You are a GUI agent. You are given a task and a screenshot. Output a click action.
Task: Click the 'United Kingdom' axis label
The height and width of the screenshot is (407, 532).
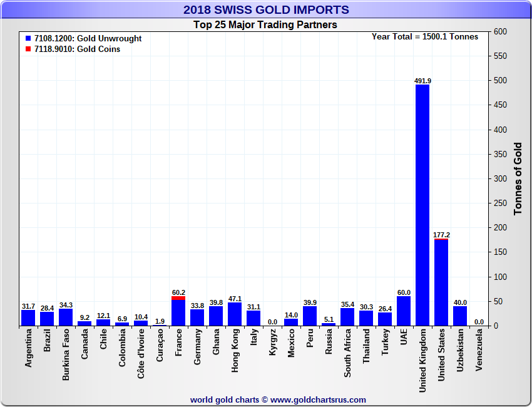(x=422, y=361)
